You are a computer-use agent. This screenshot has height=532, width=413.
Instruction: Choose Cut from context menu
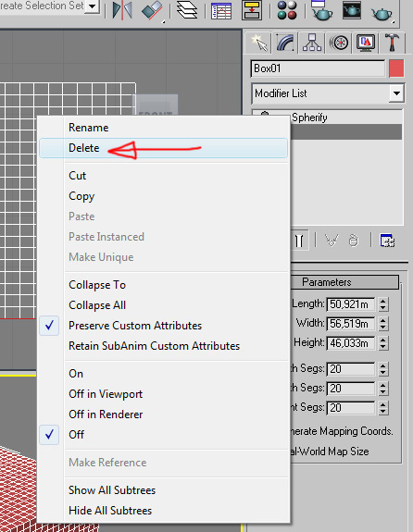pyautogui.click(x=163, y=176)
